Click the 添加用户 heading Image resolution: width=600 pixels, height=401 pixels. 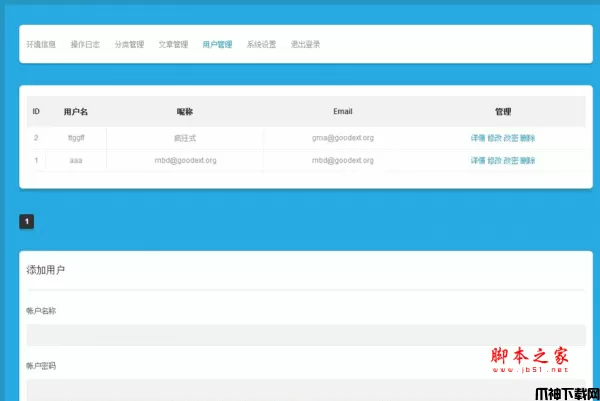coord(46,270)
